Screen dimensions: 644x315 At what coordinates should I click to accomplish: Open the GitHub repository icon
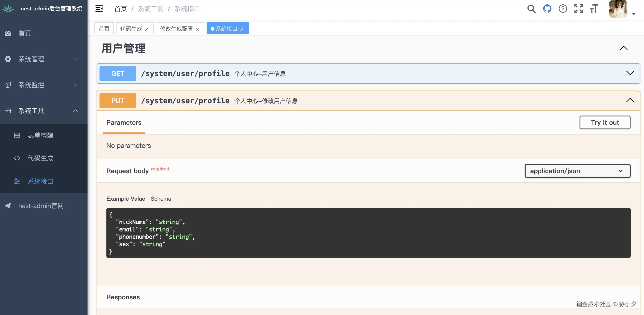pos(547,9)
